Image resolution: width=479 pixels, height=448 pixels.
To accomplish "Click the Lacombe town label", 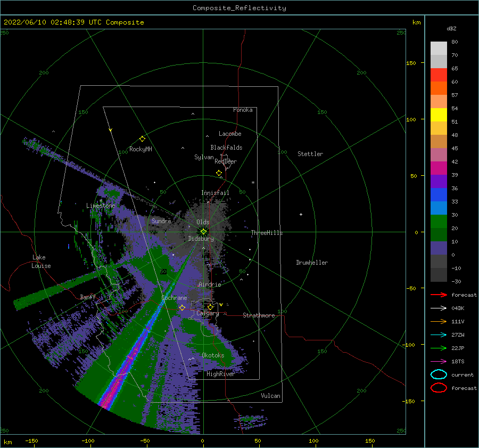I will point(230,134).
